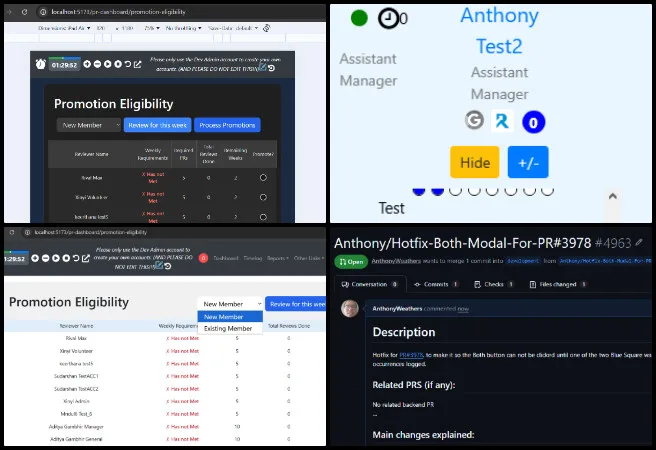Click the edit pencil next to PR #4963

(x=639, y=243)
